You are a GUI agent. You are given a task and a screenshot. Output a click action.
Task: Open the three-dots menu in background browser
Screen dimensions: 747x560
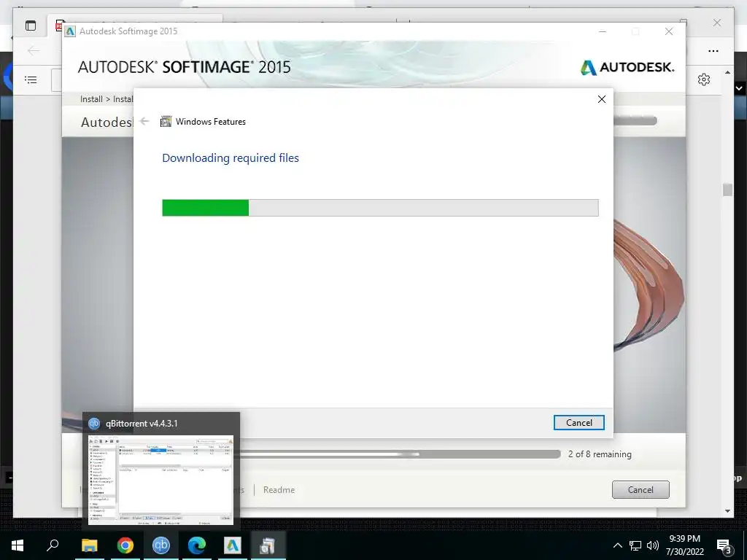click(713, 51)
